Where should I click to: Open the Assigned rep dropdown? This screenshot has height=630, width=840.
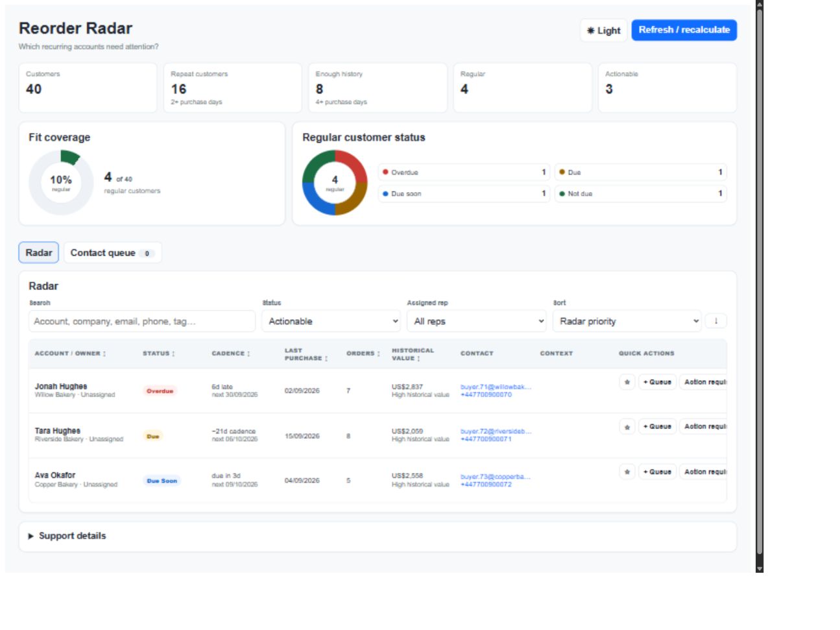(x=477, y=321)
